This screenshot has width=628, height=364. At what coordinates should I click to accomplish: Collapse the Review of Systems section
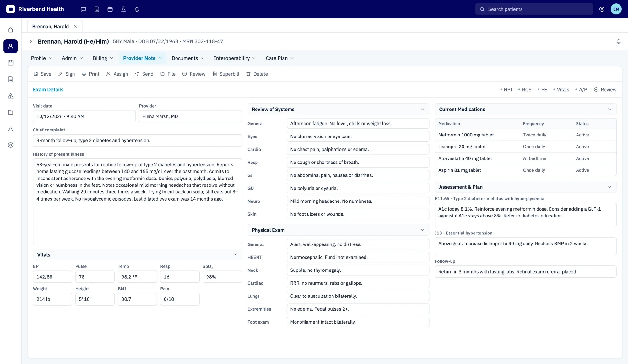422,109
